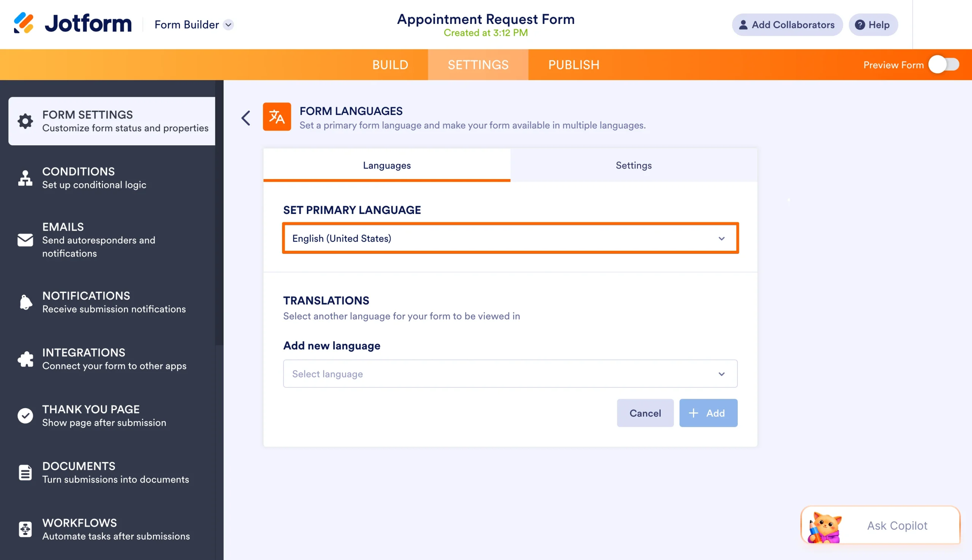Click the Appointment Request Form title
The height and width of the screenshot is (560, 972).
click(486, 19)
